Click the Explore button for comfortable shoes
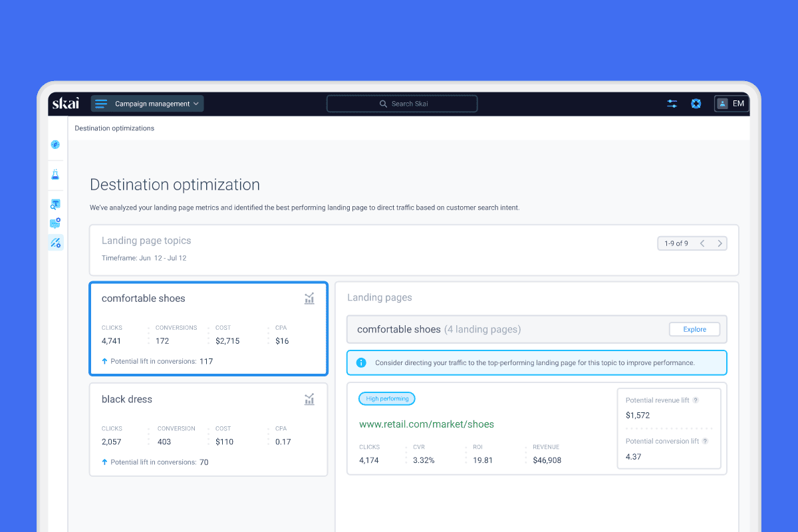This screenshot has height=532, width=798. pos(694,329)
